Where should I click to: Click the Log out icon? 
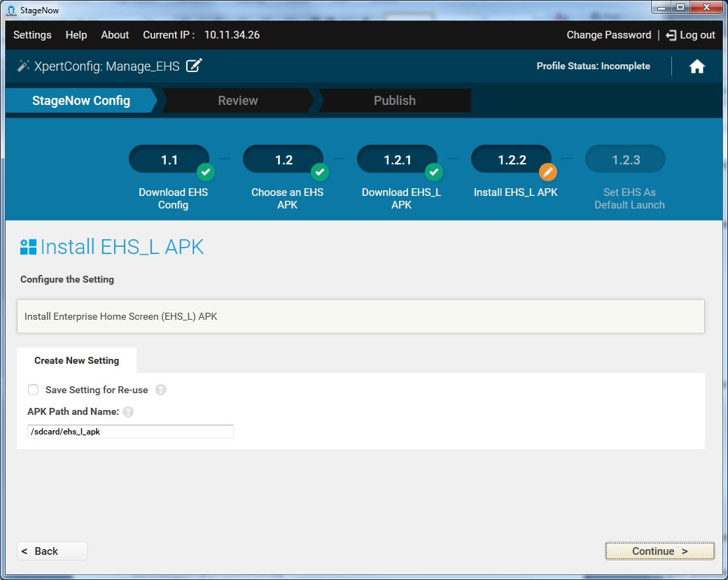(x=671, y=35)
